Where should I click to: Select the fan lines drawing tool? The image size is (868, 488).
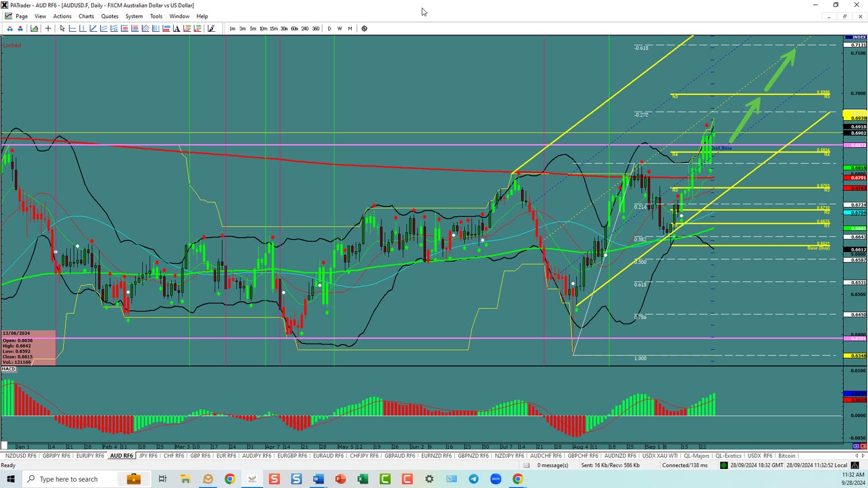pyautogui.click(x=145, y=28)
